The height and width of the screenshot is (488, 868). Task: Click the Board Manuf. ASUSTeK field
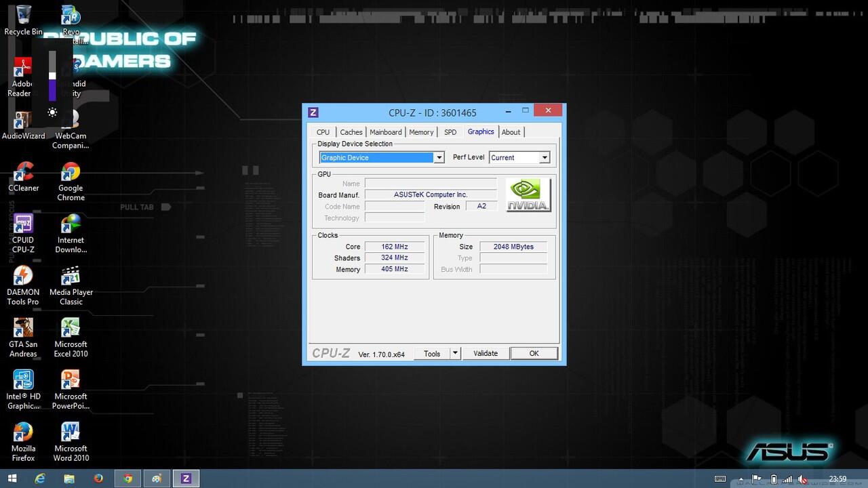(x=431, y=195)
